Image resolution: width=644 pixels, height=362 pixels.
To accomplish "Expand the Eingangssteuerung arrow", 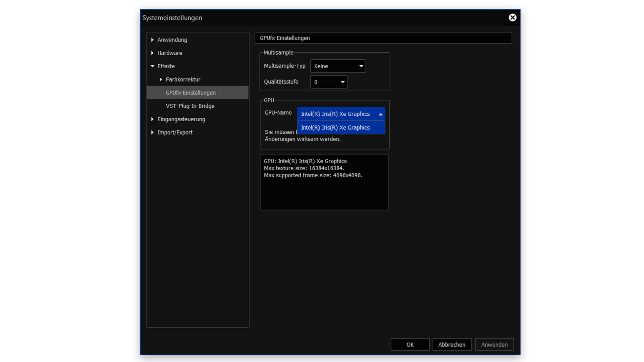I will click(152, 119).
